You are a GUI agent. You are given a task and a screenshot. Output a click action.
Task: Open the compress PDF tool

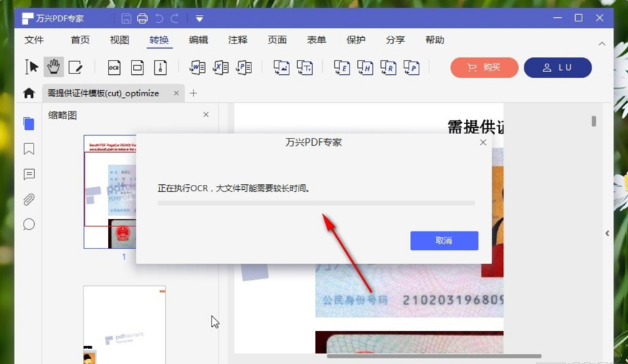160,68
